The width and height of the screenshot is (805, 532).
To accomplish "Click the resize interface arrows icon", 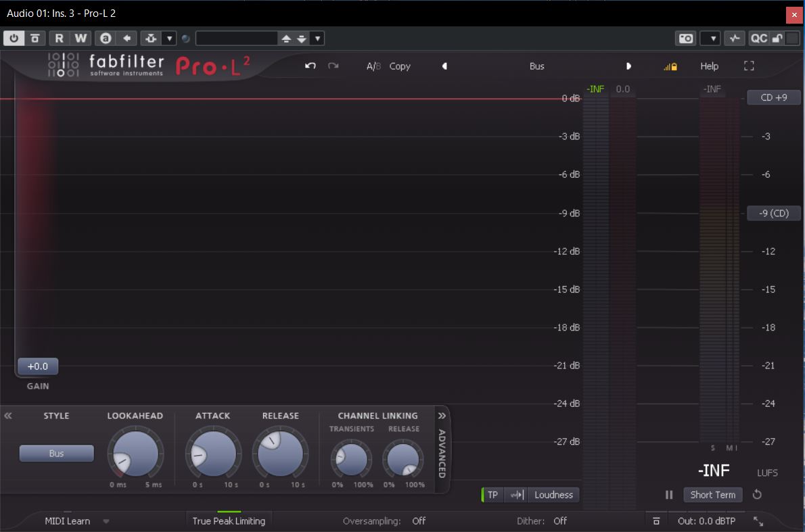I will coord(758,521).
